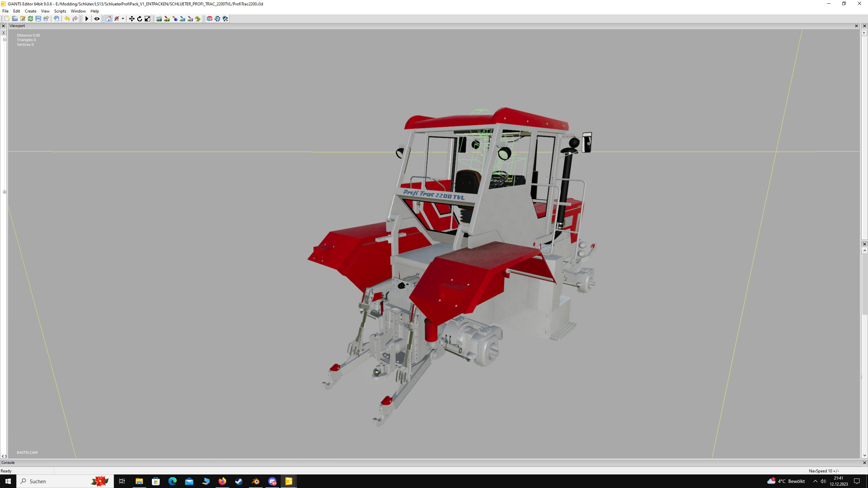Viewport: 868px width, 488px height.
Task: Close the Viewport panel
Action: [x=856, y=26]
